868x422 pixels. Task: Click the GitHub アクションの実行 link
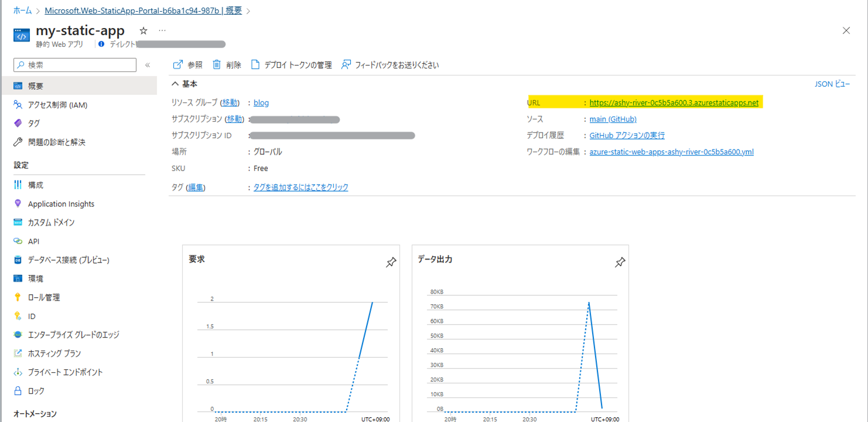pos(627,135)
